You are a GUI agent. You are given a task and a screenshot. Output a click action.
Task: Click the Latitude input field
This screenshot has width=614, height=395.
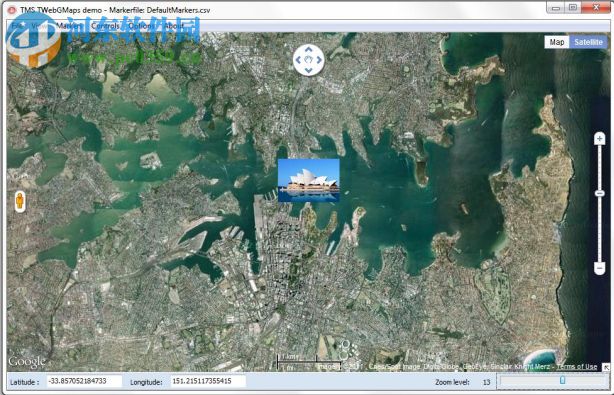point(84,381)
